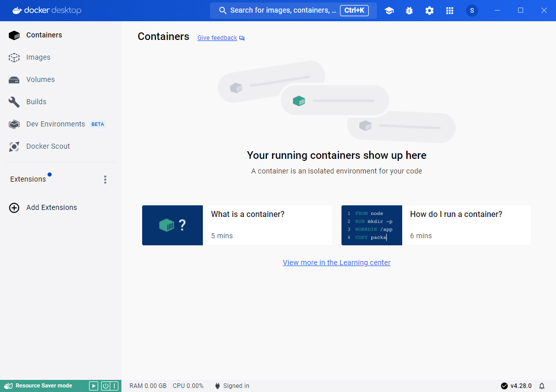Click the Containers page heading
Screen dimensions: 556x392
(x=163, y=36)
